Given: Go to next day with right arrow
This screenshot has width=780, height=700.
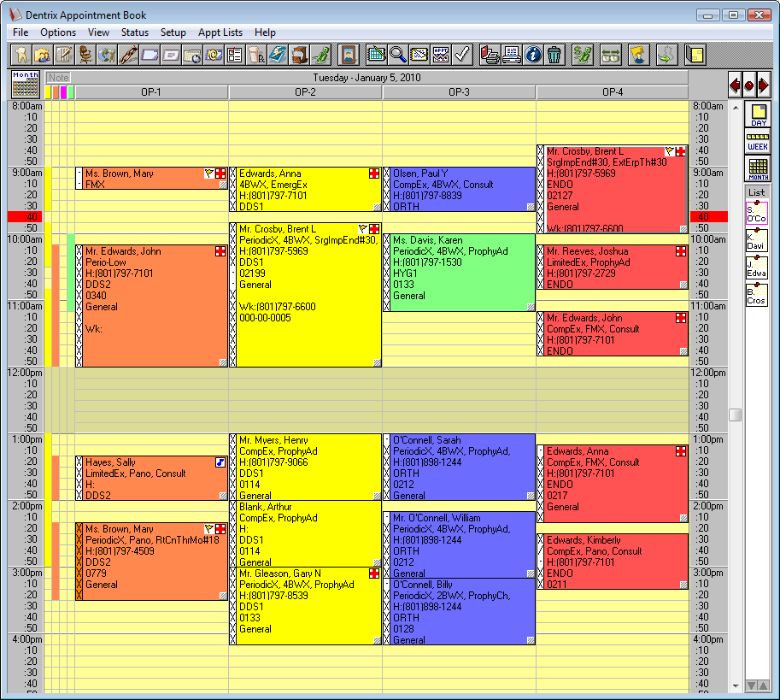Looking at the screenshot, I should [764, 85].
